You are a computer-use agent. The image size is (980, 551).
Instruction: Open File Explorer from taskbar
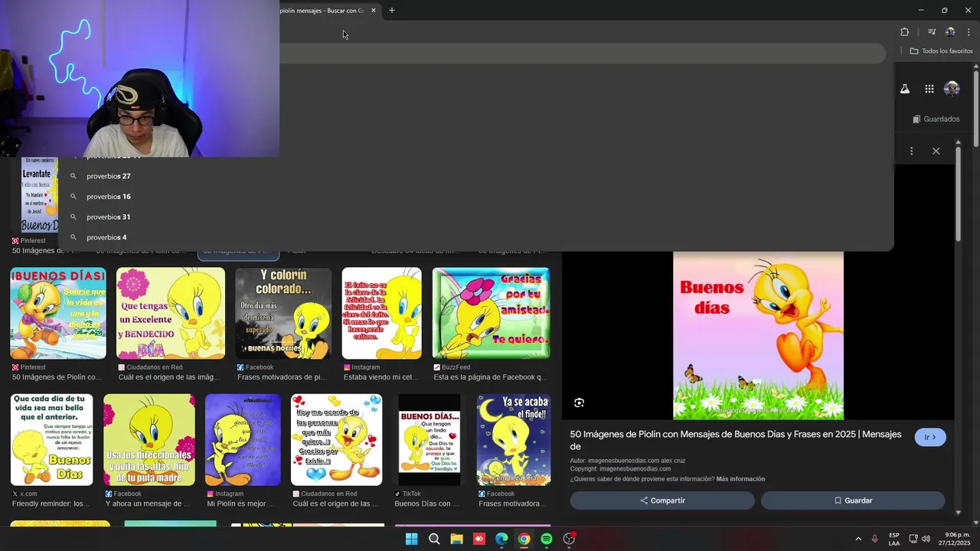(x=456, y=539)
